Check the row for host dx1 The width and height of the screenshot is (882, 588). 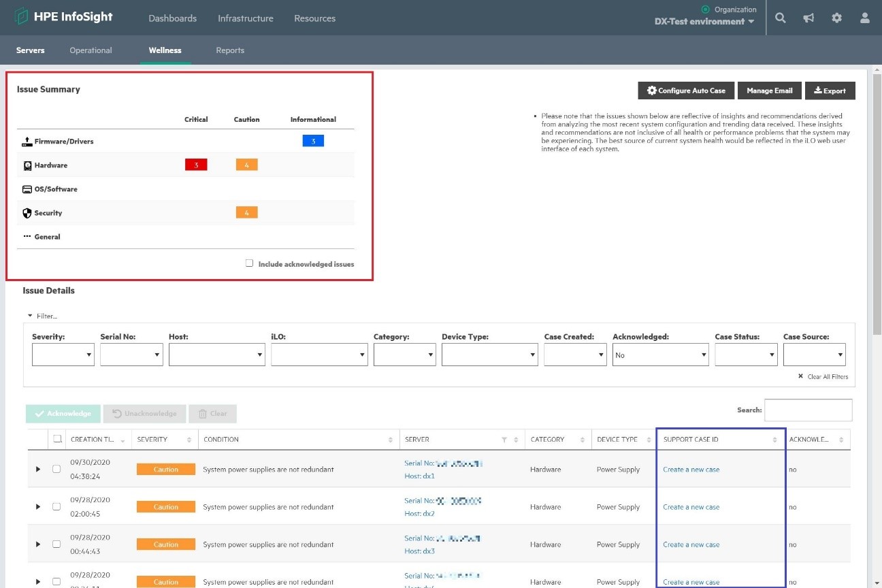[x=56, y=469]
